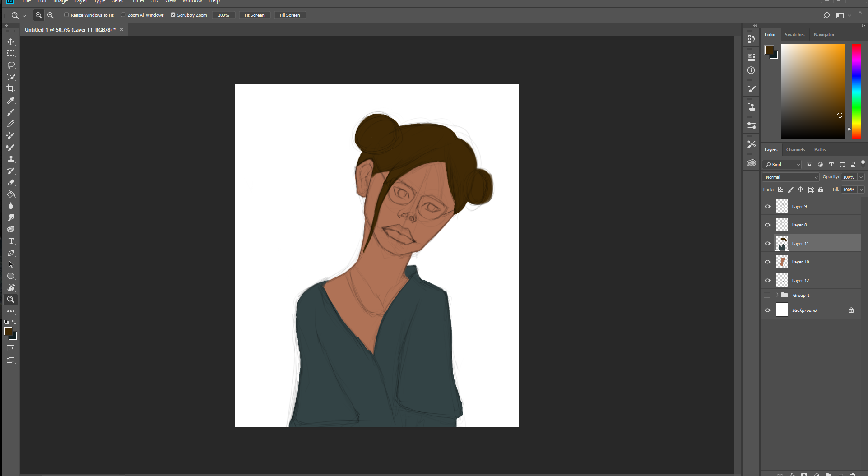Select the Rectangular Marquee tool
This screenshot has height=476, width=868.
point(11,53)
